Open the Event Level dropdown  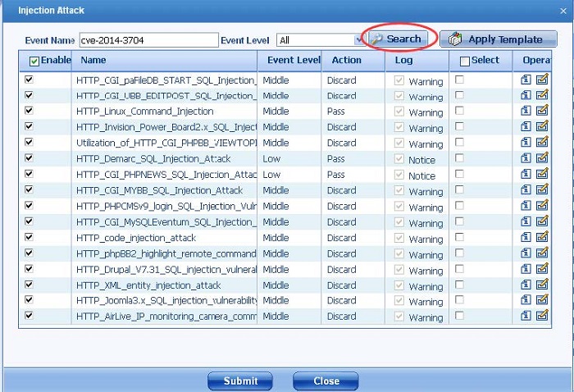(x=321, y=40)
